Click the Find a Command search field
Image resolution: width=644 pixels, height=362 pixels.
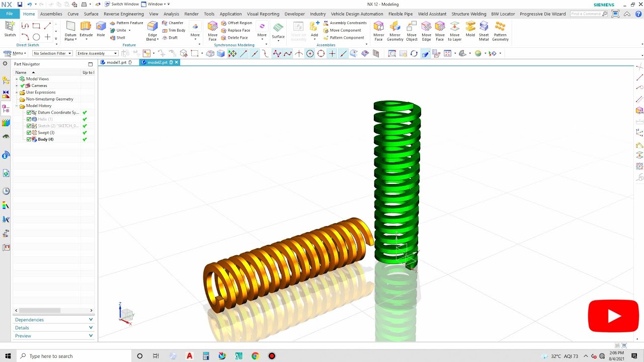tap(589, 14)
